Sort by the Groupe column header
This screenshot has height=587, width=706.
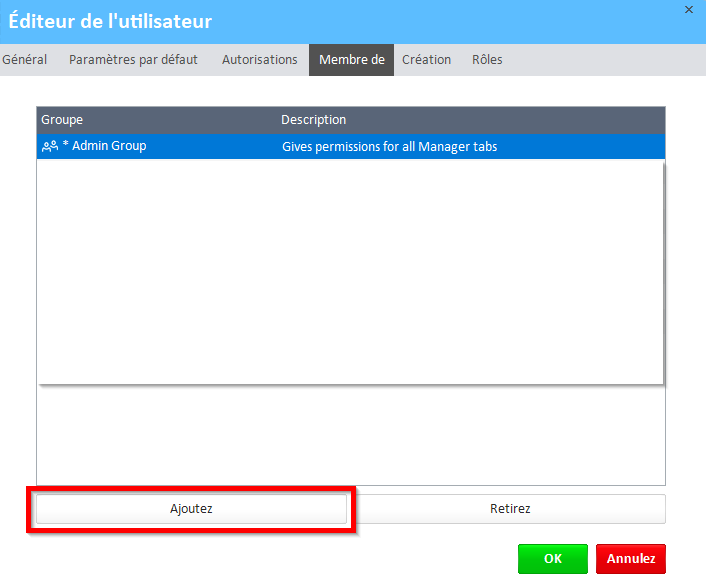[x=62, y=120]
